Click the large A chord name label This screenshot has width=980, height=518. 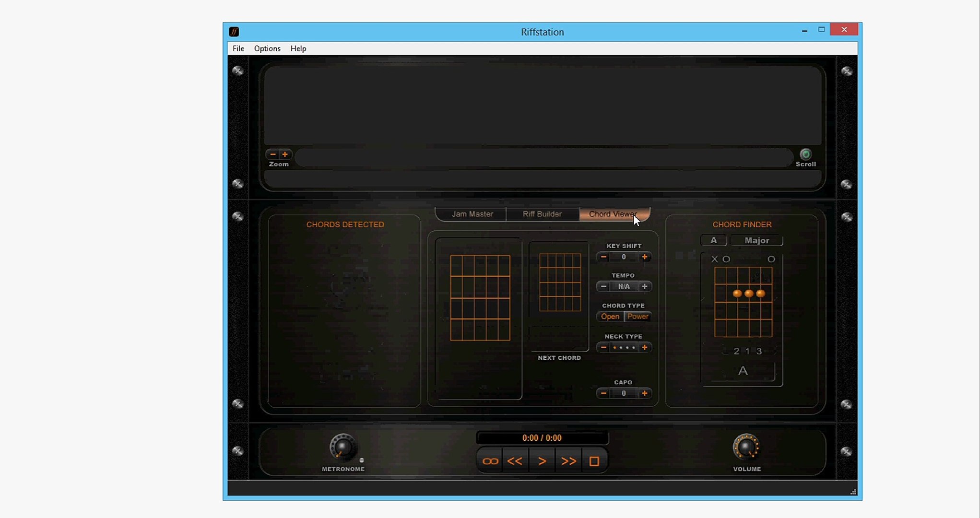743,371
